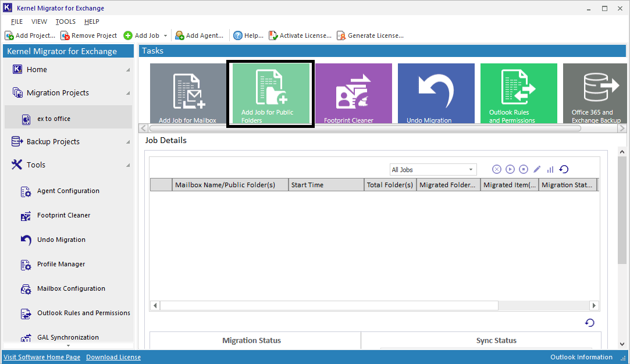Click the Download License link
This screenshot has width=630, height=364.
(x=113, y=357)
